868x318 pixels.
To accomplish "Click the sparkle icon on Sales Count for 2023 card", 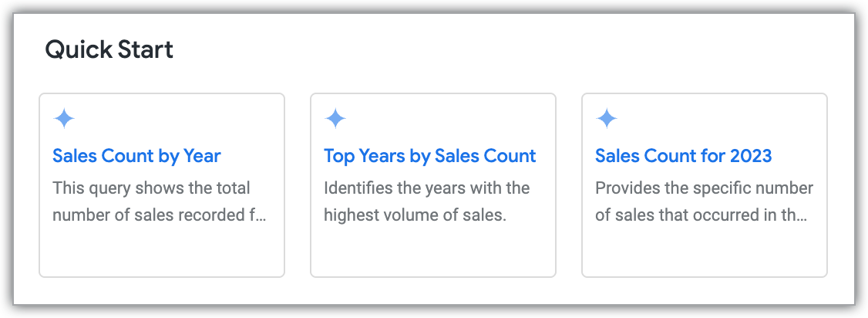I will pyautogui.click(x=607, y=119).
